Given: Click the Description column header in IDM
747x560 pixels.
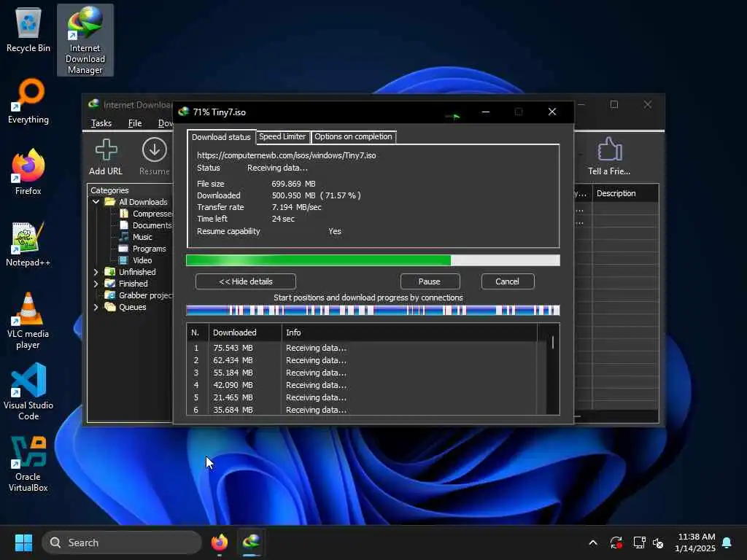Looking at the screenshot, I should (x=625, y=193).
